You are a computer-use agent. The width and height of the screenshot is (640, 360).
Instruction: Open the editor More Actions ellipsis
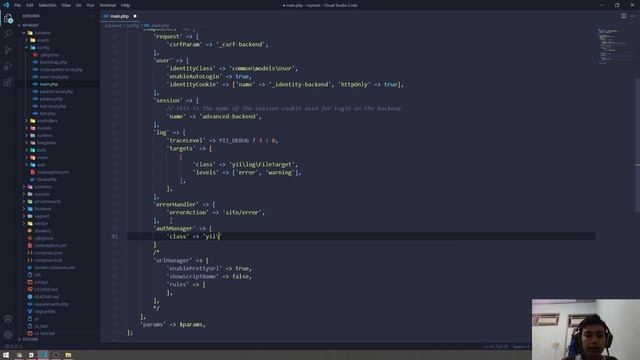pos(632,16)
